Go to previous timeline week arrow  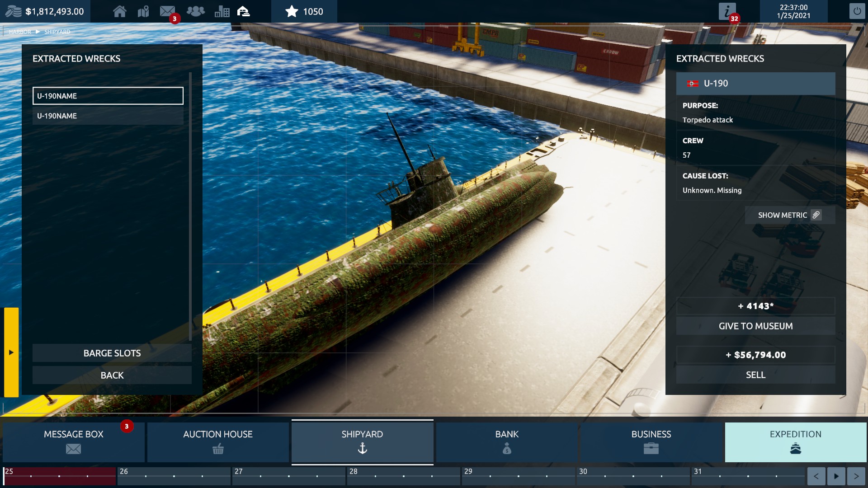816,476
